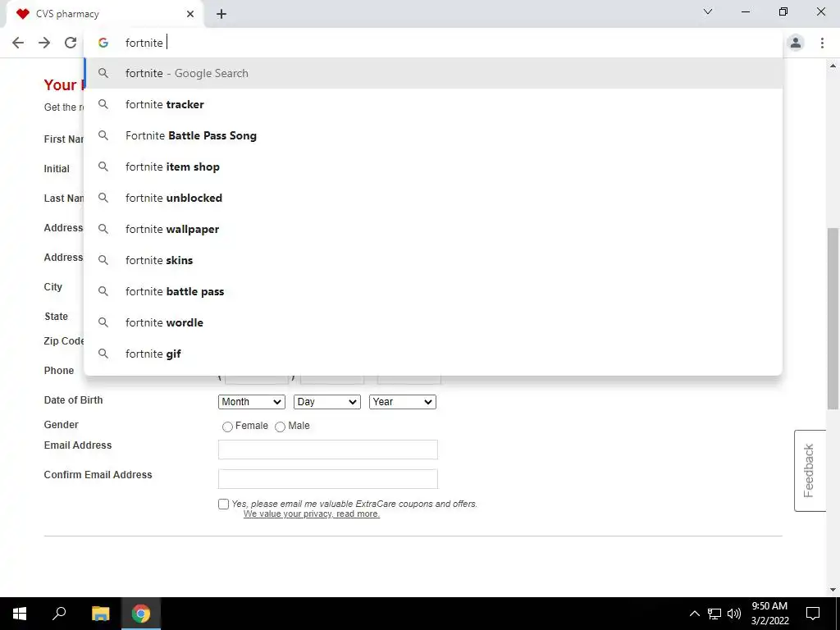Click the Confirm Email Address field
Screen dimensions: 840x630
[328, 479]
